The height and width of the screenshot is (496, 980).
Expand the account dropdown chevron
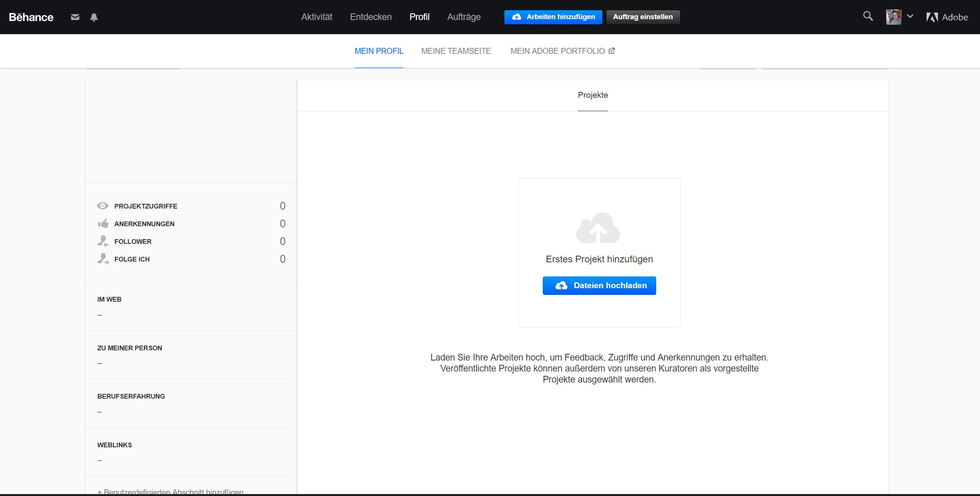coord(910,16)
